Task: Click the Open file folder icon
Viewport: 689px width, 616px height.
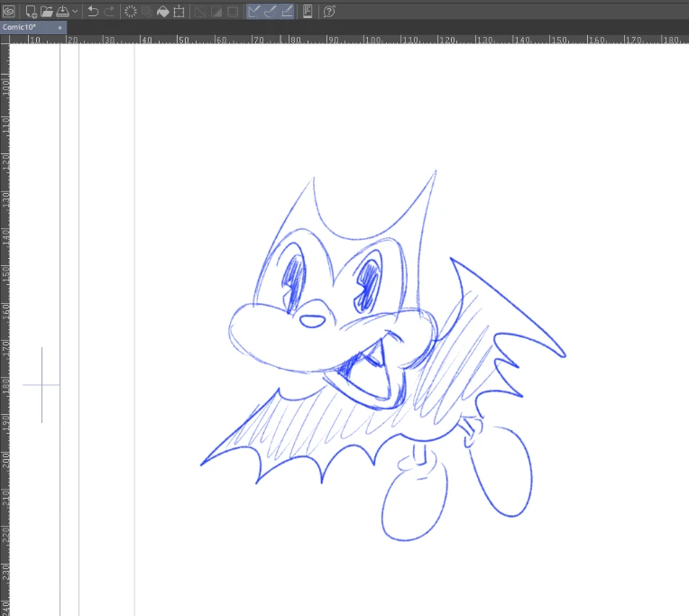Action: tap(47, 12)
